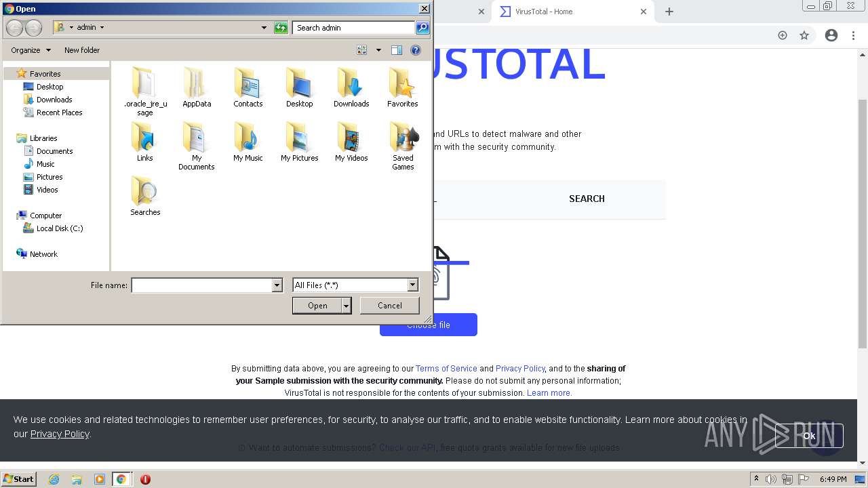Screen dimensions: 868x488
Task: Cancel the Open dialog
Action: [390, 306]
